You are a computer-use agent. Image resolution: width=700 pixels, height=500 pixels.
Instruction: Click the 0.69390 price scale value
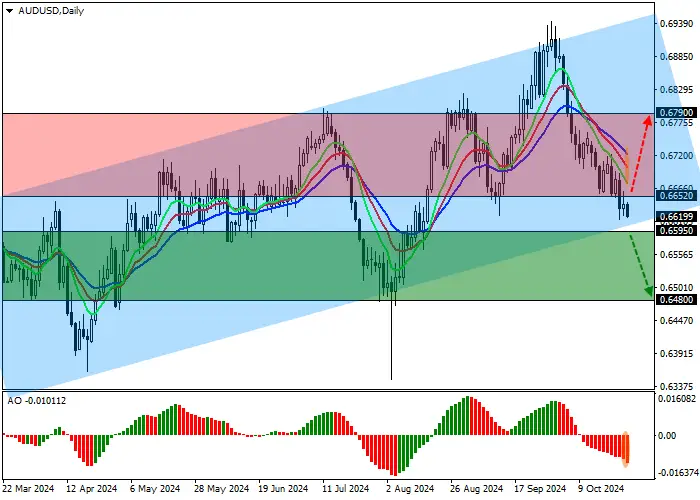point(676,24)
